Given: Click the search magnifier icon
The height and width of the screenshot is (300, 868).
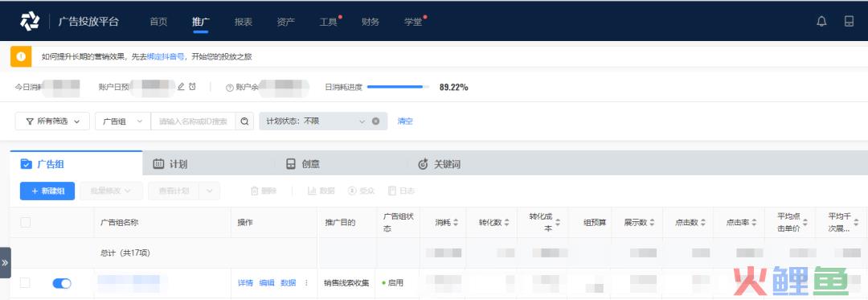Looking at the screenshot, I should (244, 121).
